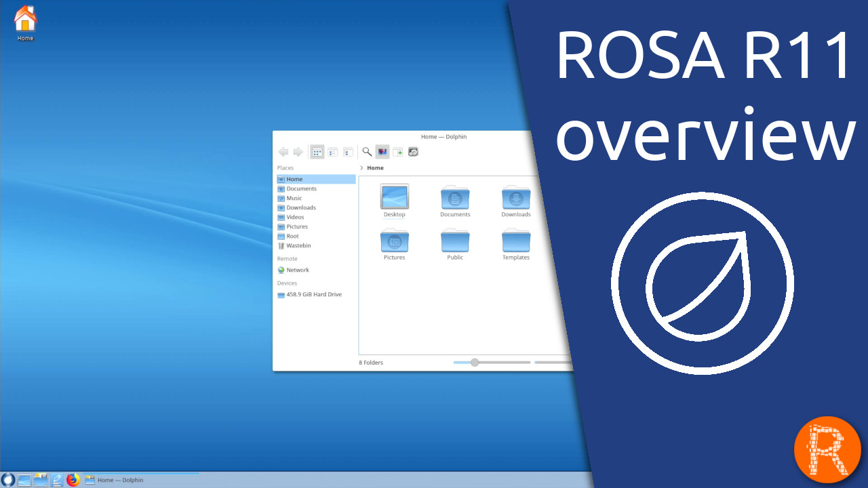Click the Home breadcrumb in location bar

[x=375, y=167]
